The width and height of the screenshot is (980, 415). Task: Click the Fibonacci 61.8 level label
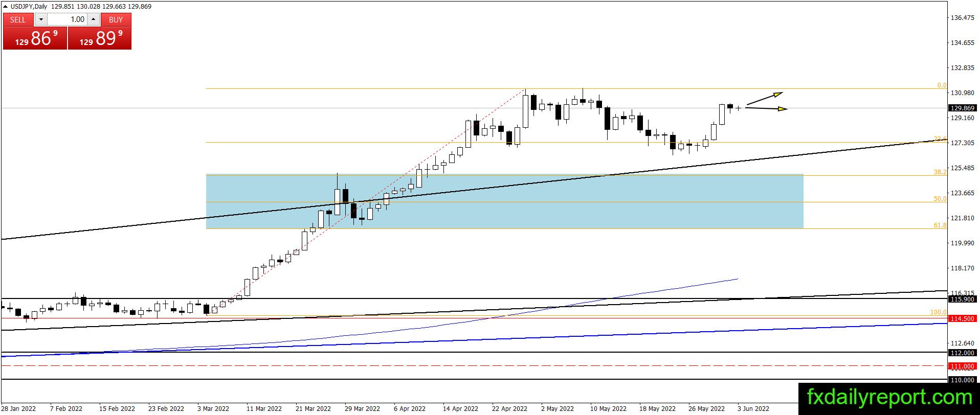pyautogui.click(x=940, y=225)
